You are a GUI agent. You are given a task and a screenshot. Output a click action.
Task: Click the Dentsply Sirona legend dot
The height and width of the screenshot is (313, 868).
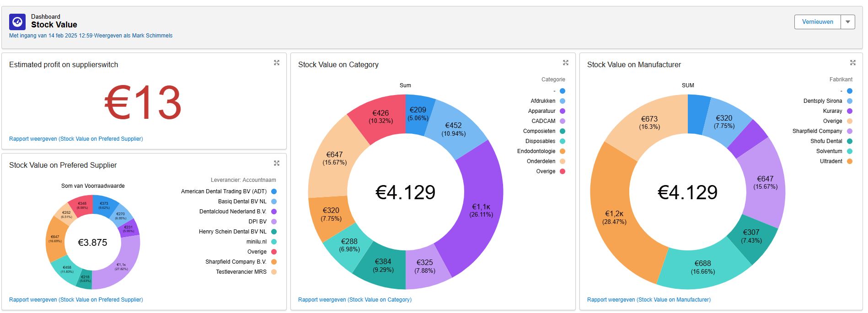pos(850,101)
